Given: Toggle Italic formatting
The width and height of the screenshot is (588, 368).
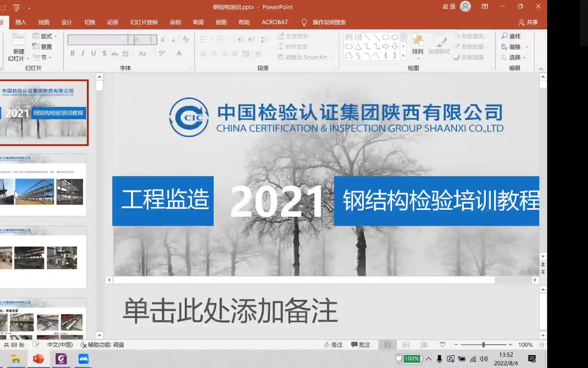Looking at the screenshot, I should click(83, 53).
